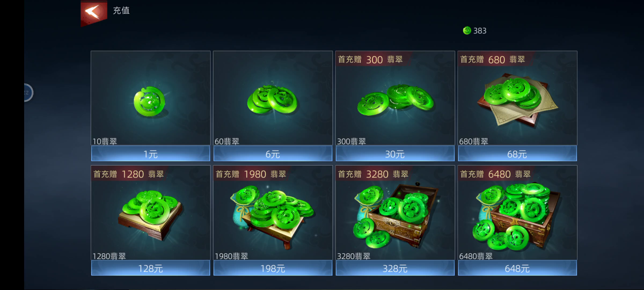Tap the green jade currency icon beside 383
644x290 pixels.
[467, 31]
